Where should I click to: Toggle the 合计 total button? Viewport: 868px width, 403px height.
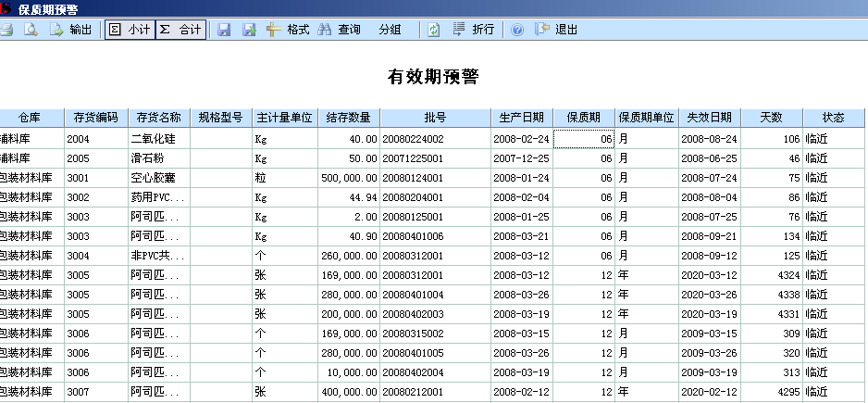(180, 30)
